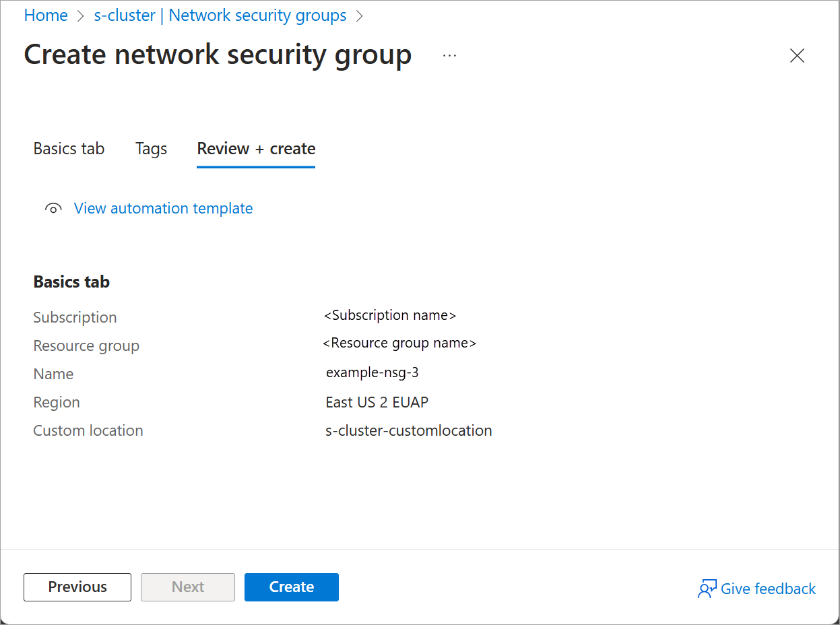This screenshot has height=625, width=840.
Task: Click the example-nsg-3 name value
Action: tap(373, 372)
